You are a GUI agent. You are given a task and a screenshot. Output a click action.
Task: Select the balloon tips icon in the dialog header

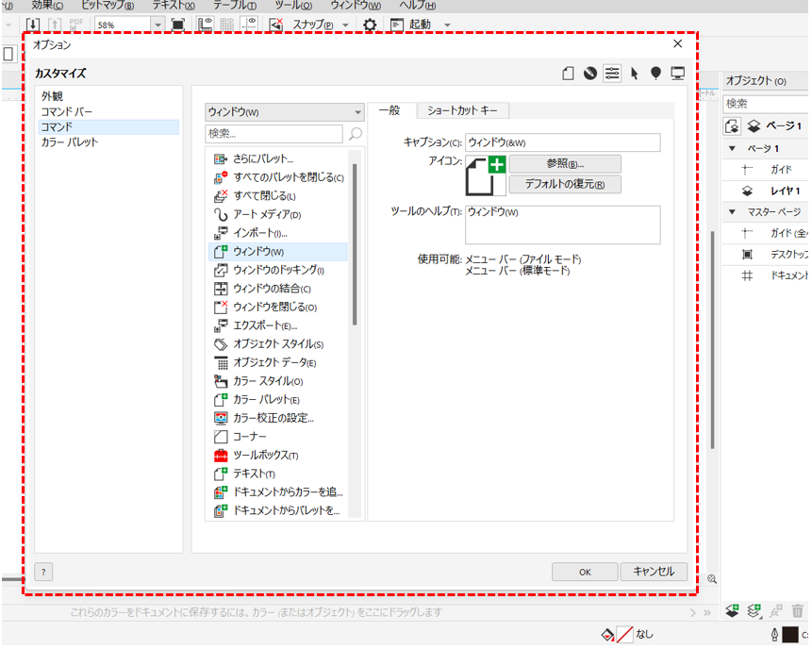(x=656, y=73)
